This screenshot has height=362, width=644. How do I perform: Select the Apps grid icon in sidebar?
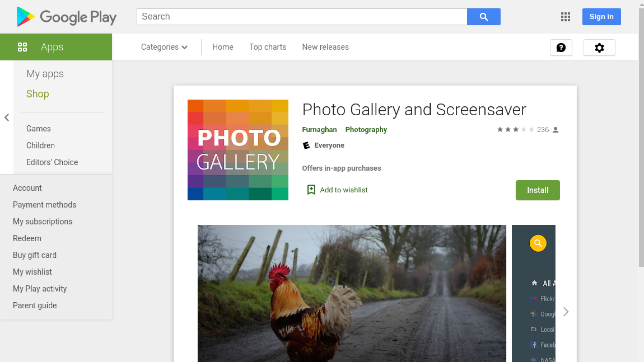point(22,47)
